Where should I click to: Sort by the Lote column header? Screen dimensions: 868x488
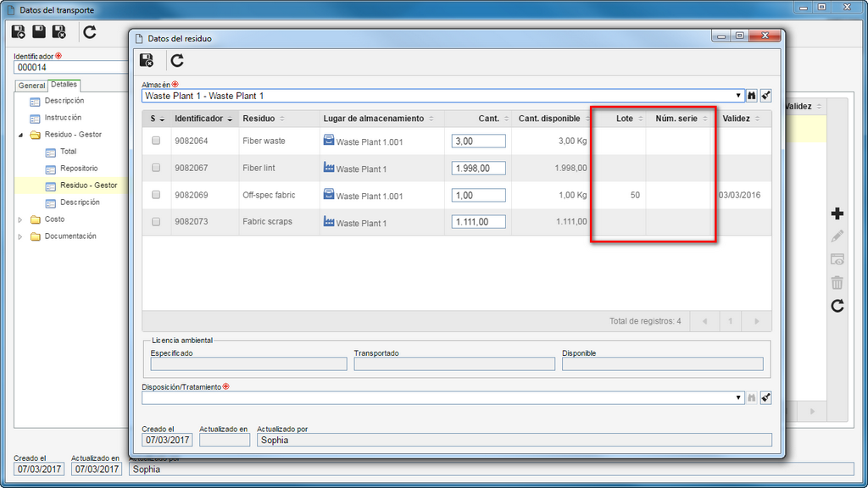(x=618, y=119)
